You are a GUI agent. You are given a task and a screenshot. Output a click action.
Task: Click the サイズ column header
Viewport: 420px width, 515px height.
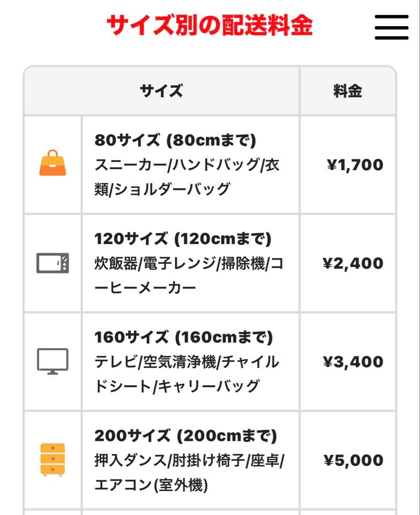161,91
